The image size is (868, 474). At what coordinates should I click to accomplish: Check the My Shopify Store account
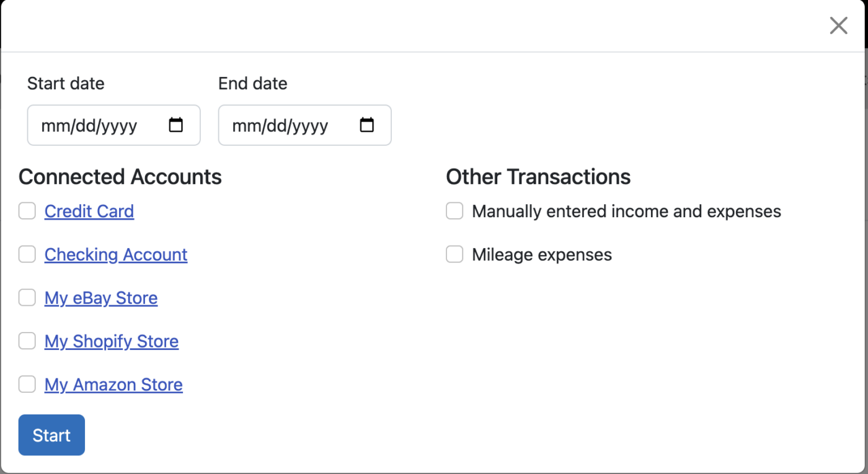pyautogui.click(x=27, y=341)
